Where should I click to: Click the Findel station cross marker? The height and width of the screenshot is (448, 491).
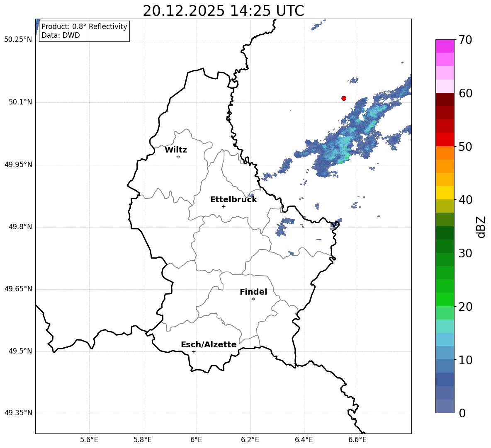coord(253,299)
